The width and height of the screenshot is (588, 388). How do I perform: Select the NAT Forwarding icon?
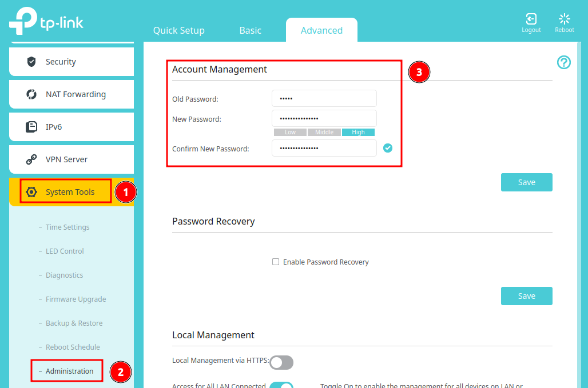pyautogui.click(x=32, y=94)
